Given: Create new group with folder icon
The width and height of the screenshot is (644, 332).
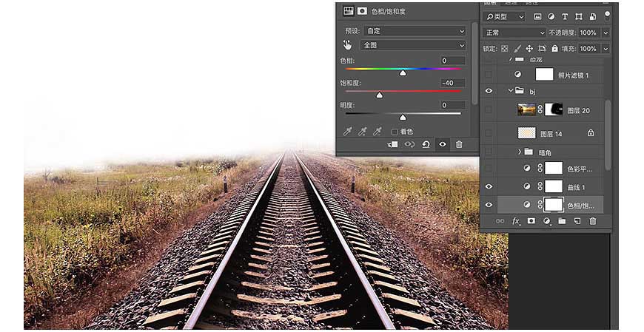Looking at the screenshot, I should [562, 221].
